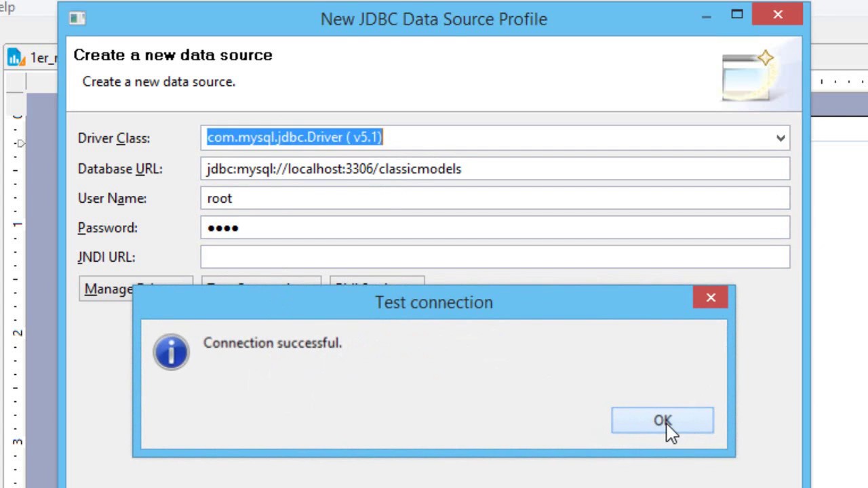This screenshot has width=868, height=488.
Task: Click the Test connection title bar
Action: pos(434,302)
